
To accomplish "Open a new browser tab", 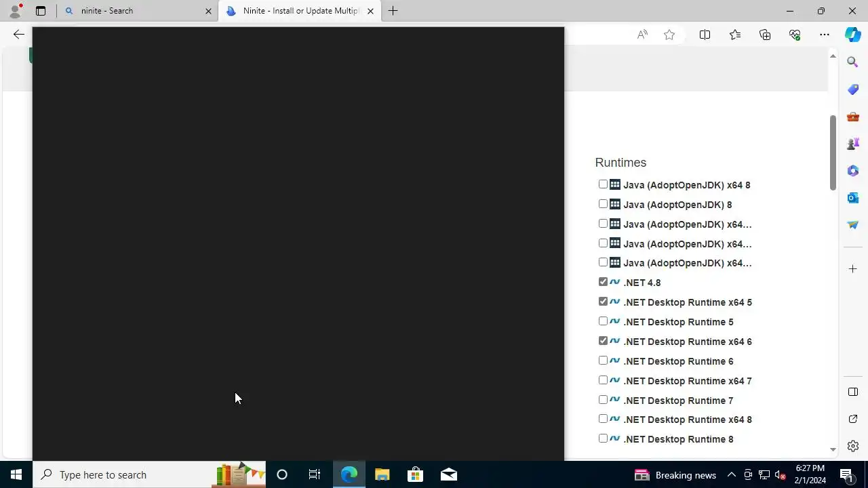I will (393, 11).
